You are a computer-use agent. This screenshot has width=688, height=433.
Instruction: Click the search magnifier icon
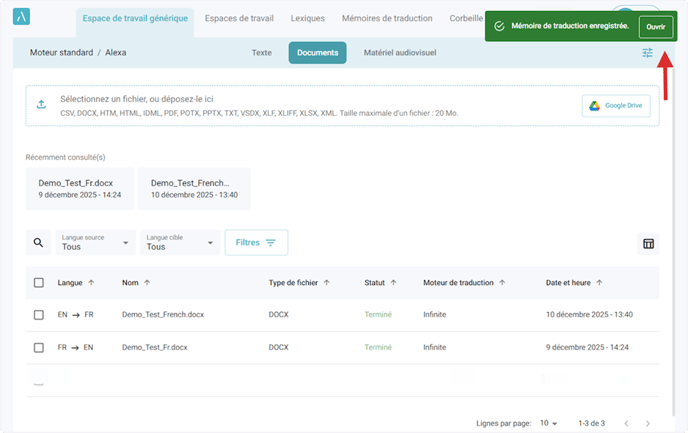[39, 242]
